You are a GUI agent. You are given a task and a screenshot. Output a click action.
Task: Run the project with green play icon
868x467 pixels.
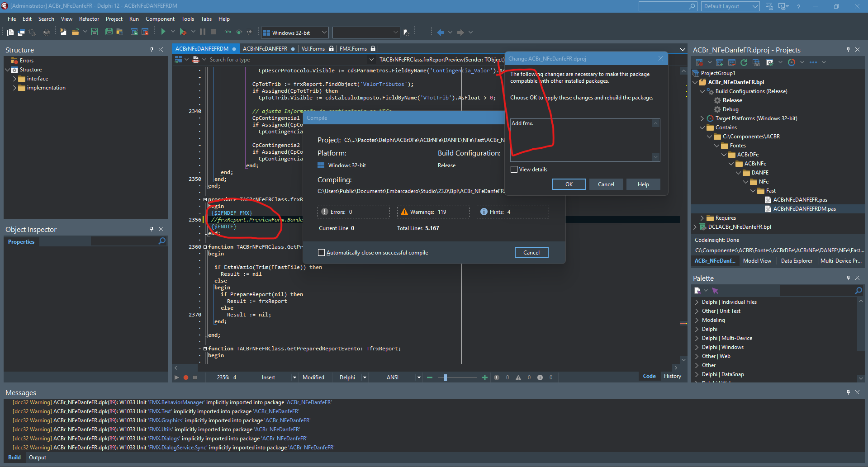click(x=163, y=32)
